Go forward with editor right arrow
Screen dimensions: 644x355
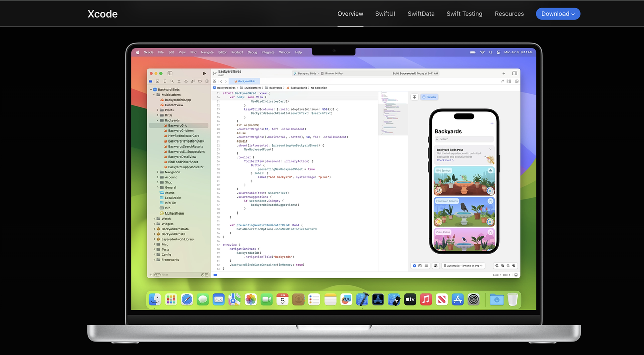coord(226,81)
